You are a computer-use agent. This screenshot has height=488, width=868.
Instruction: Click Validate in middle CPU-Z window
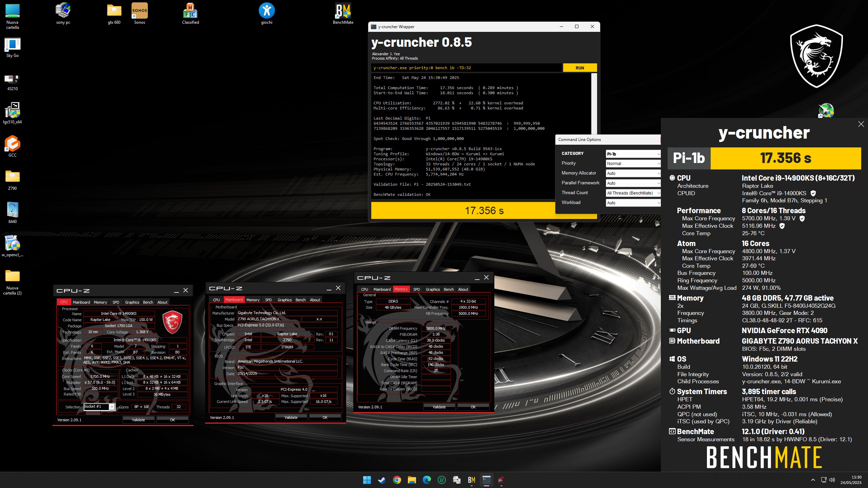coord(291,418)
